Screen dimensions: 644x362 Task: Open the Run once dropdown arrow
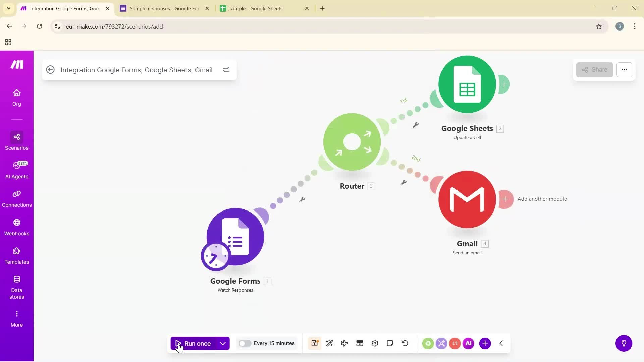(223, 343)
